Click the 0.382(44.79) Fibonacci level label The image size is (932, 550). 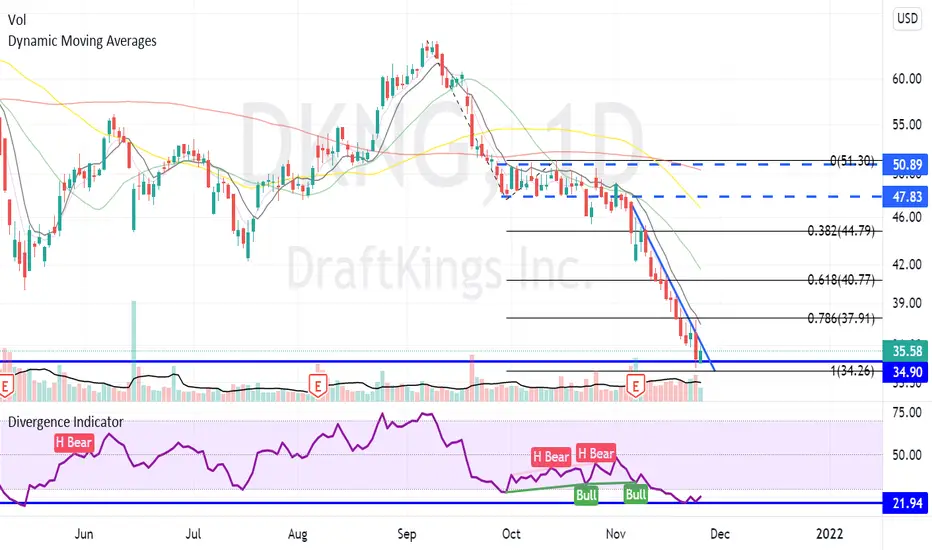pyautogui.click(x=841, y=231)
